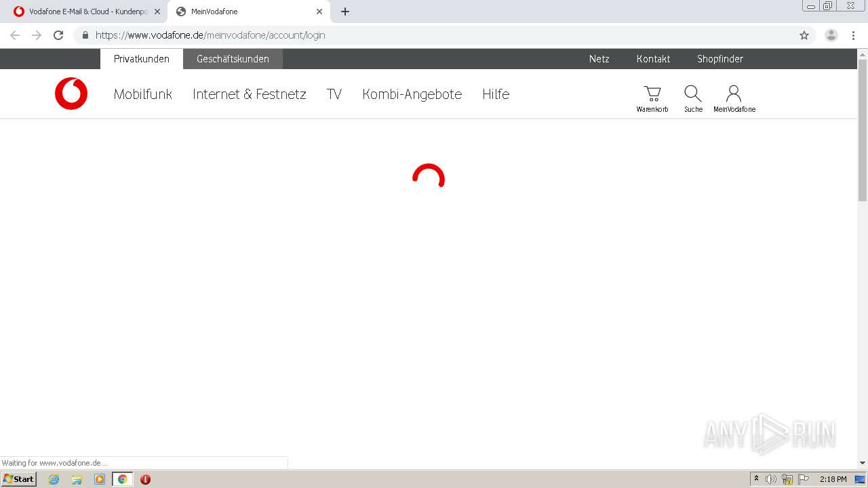Open Windows Explorer folder in taskbar
Image resolution: width=868 pixels, height=488 pixels.
pyautogui.click(x=77, y=479)
